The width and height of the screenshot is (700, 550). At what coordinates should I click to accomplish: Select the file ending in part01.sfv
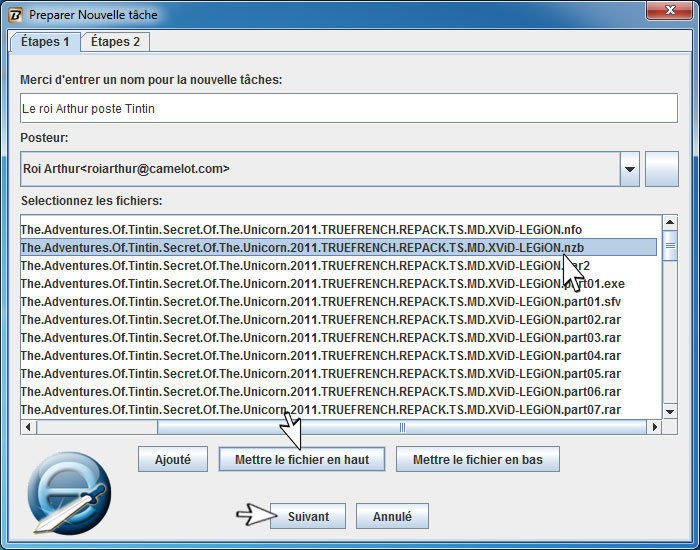click(338, 302)
